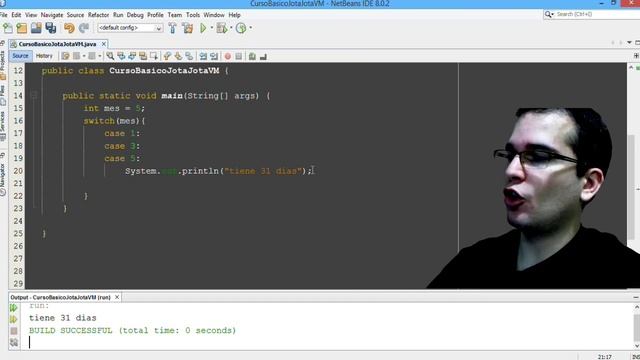Click the New Project toolbar icon
The image size is (640, 360).
pyautogui.click(x=22, y=28)
